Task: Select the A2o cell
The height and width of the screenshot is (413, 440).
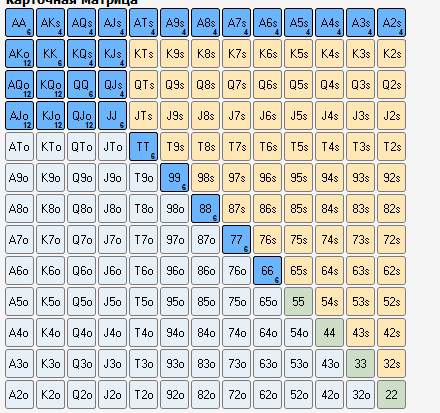Action: [19, 395]
